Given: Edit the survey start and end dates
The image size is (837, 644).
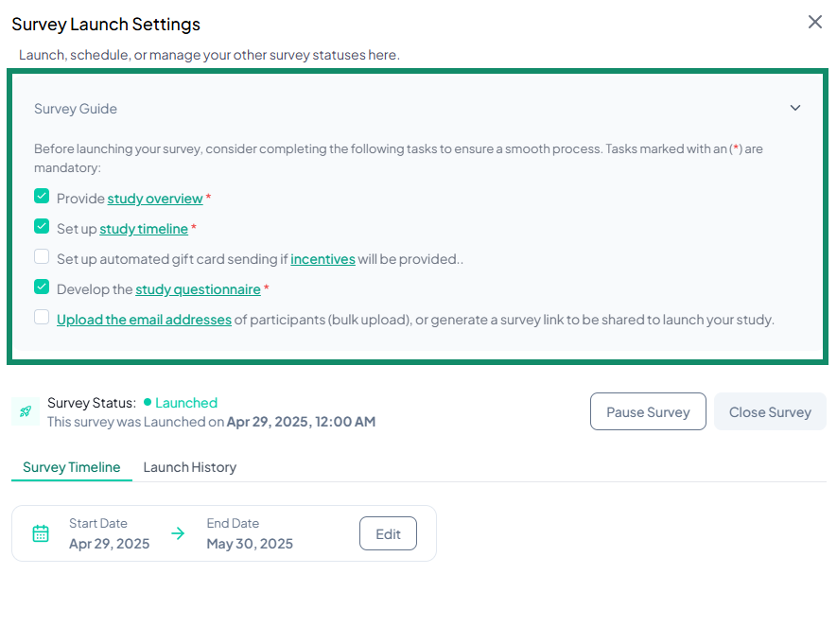Looking at the screenshot, I should [388, 532].
